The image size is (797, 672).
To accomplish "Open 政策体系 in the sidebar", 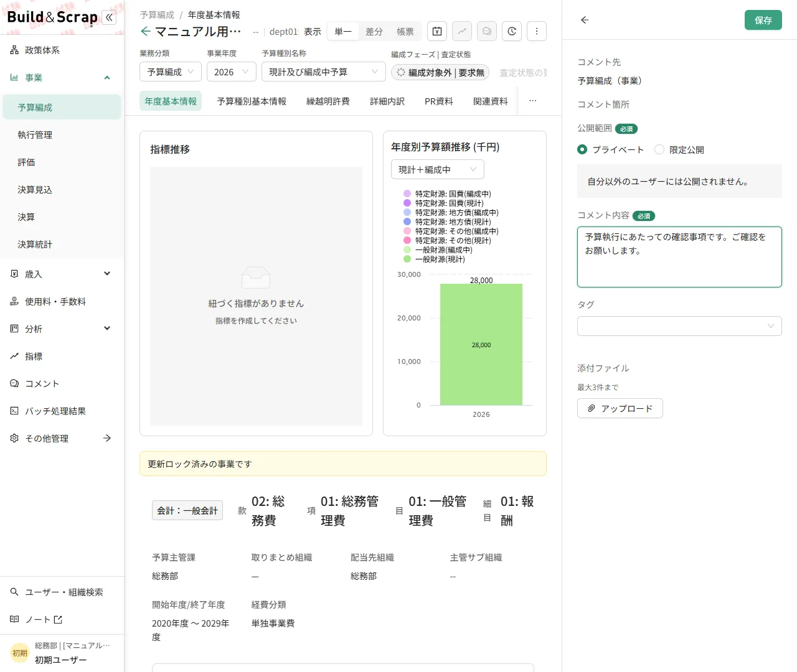I will click(x=62, y=50).
